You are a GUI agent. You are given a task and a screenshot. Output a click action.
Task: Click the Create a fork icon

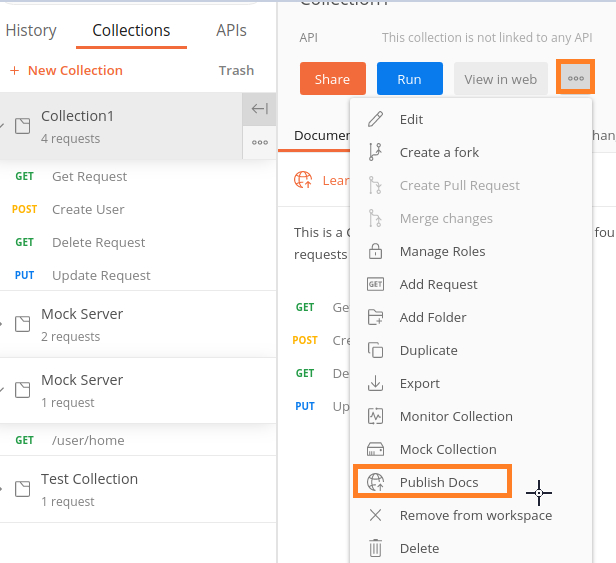pyautogui.click(x=376, y=152)
